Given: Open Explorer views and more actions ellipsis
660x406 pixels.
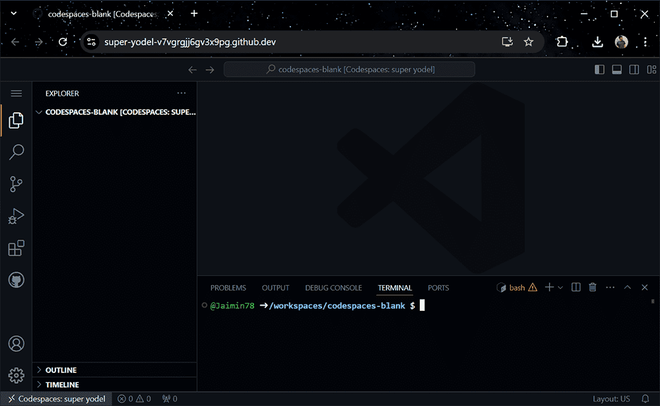Looking at the screenshot, I should coord(181,93).
